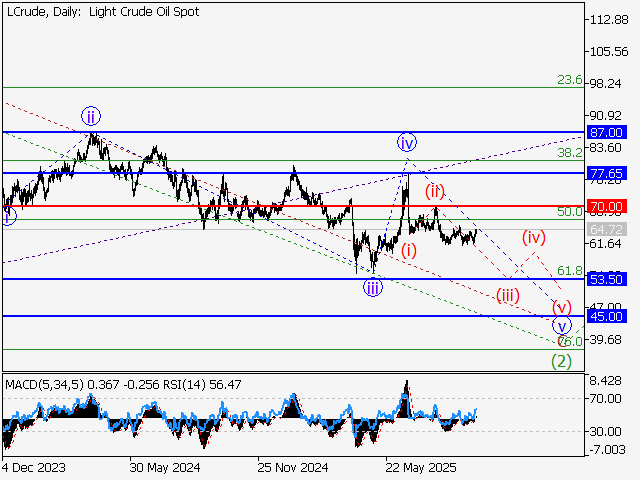
Task: Click the current price 64.72 label
Action: (x=607, y=230)
